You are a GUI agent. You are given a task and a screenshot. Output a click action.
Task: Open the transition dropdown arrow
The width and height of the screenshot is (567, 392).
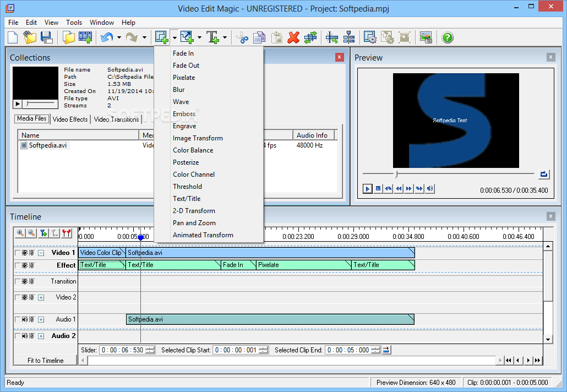coord(200,37)
